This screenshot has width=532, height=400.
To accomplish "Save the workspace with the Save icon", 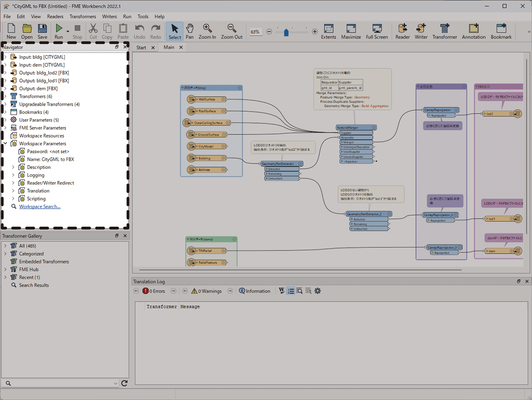I will [42, 31].
